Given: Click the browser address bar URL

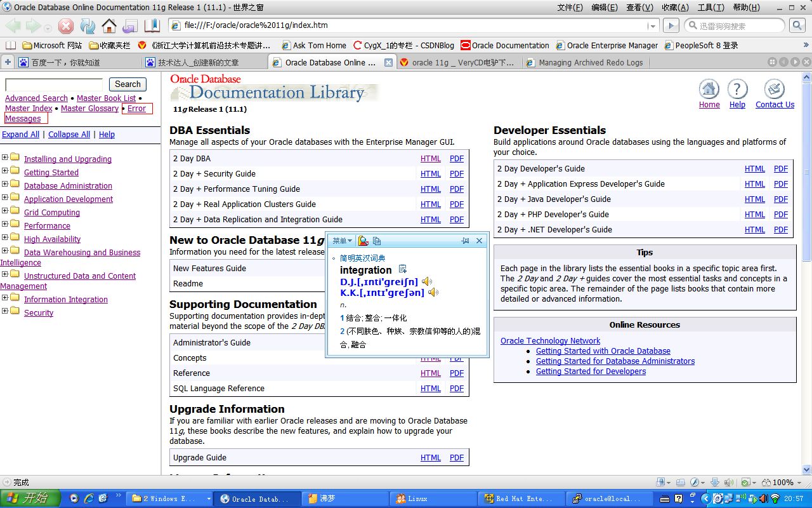Looking at the screenshot, I should pos(412,26).
